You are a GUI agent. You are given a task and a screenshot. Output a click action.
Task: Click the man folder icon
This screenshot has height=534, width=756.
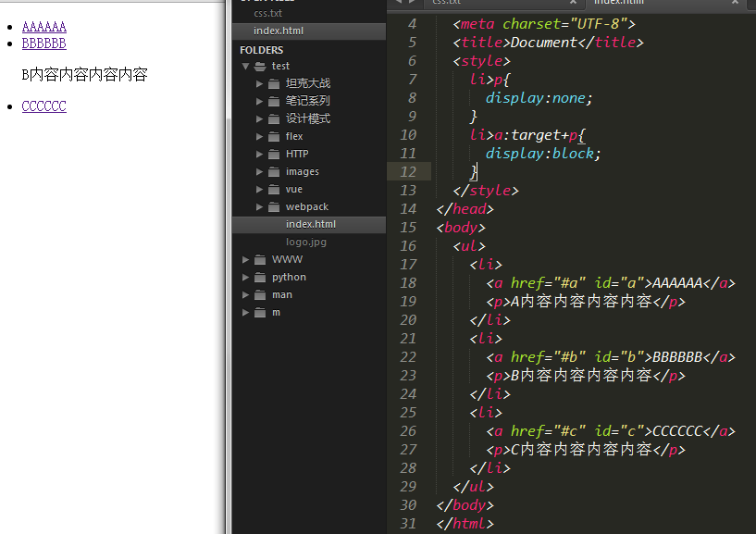(x=260, y=295)
